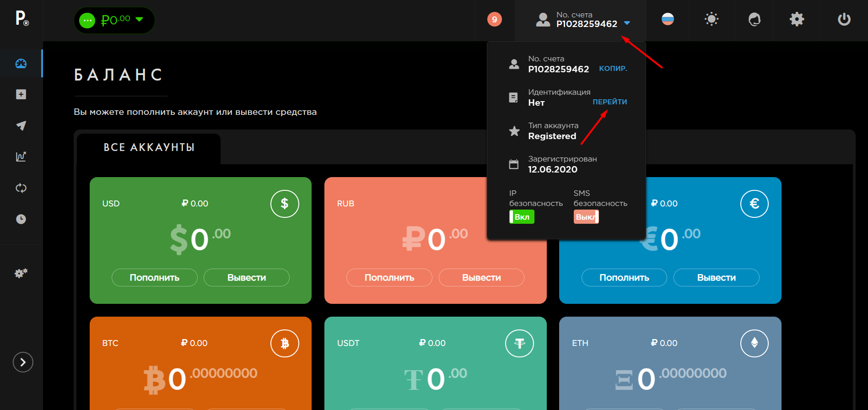Image resolution: width=868 pixels, height=410 pixels.
Task: Click the green status circle in balance pill
Action: click(x=87, y=20)
